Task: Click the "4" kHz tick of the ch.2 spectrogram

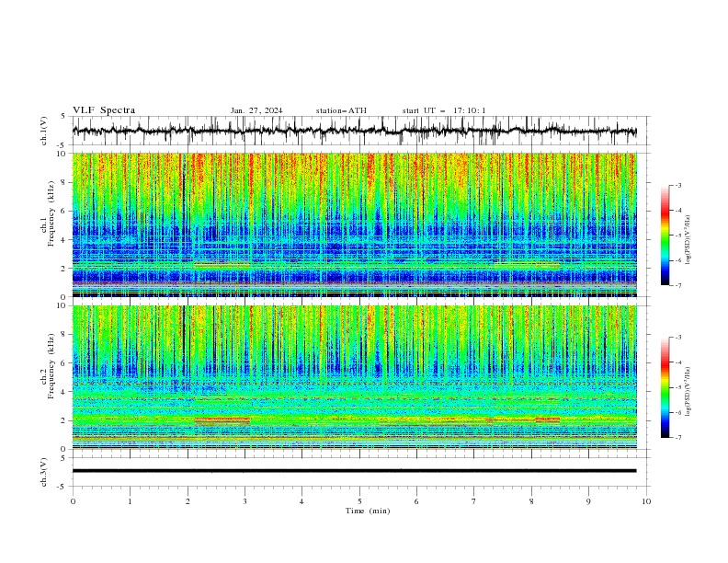Action: [x=64, y=392]
